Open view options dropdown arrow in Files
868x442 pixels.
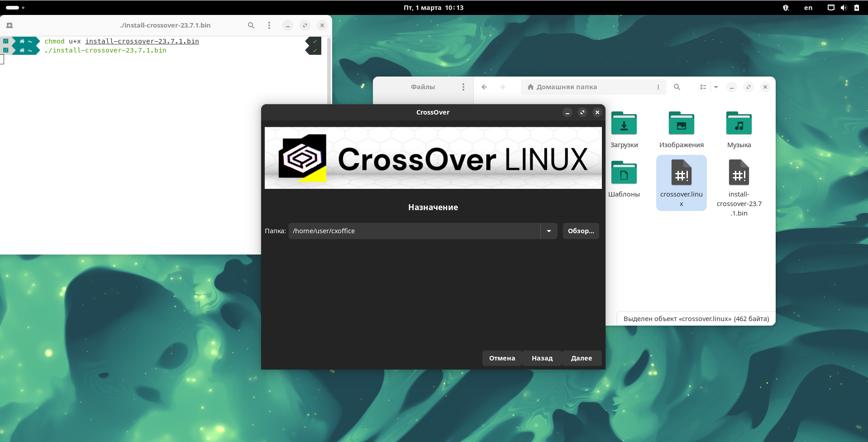(x=716, y=87)
